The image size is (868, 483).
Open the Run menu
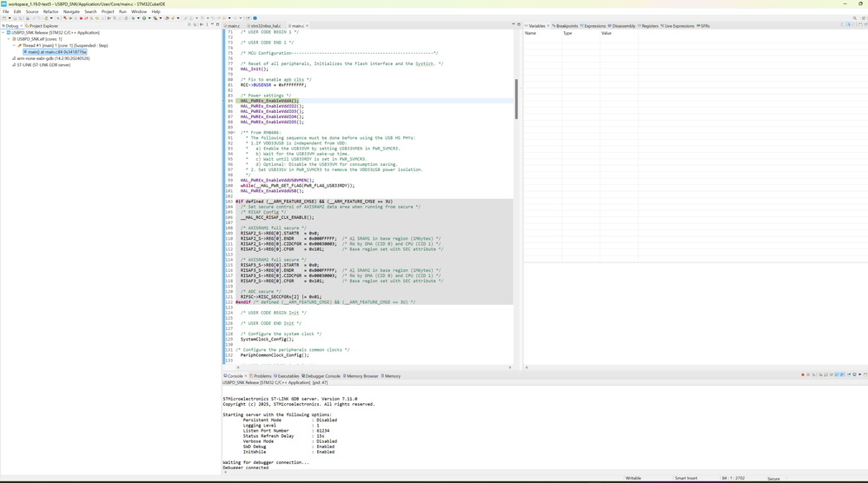123,12
